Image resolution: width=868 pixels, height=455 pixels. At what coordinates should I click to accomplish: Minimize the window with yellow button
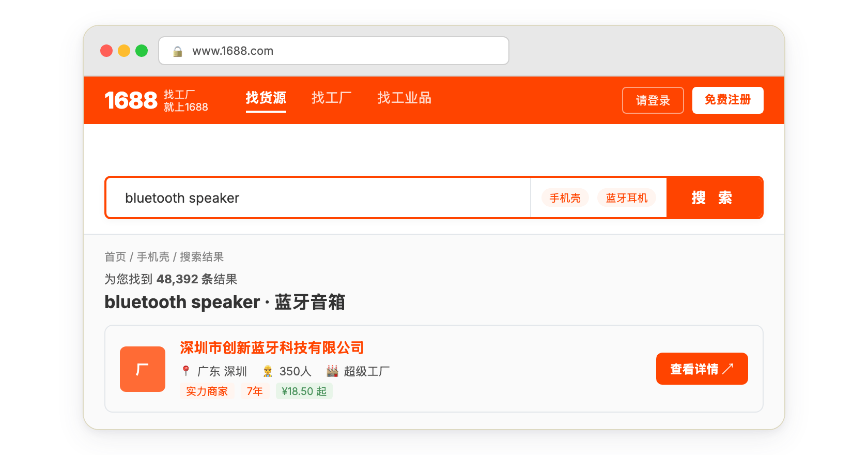[x=124, y=51]
